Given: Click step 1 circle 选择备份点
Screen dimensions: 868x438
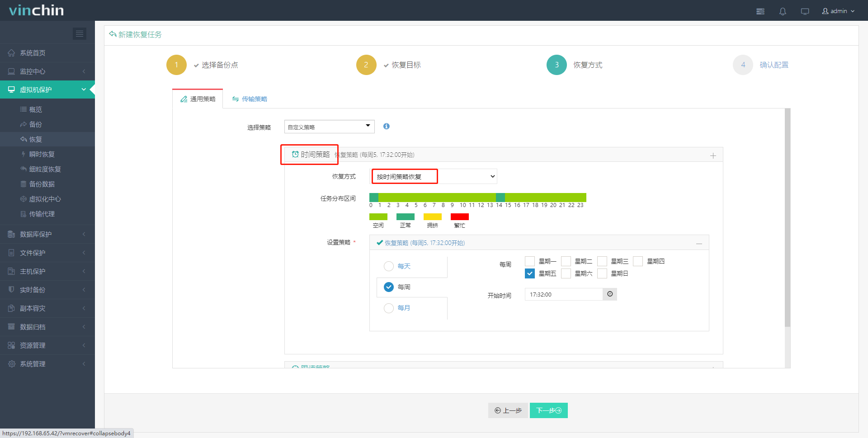Looking at the screenshot, I should pos(176,65).
